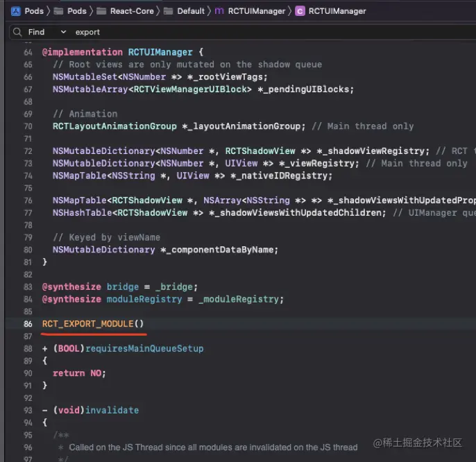
Task: Open the Pods folder breadcrumb segment
Action: 77,11
